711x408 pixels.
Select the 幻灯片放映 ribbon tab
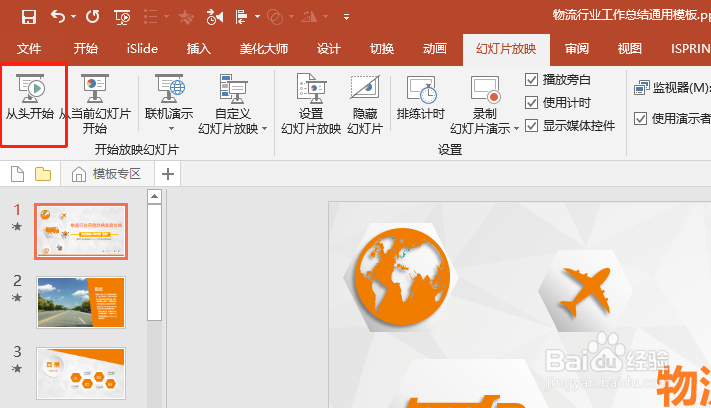click(506, 49)
